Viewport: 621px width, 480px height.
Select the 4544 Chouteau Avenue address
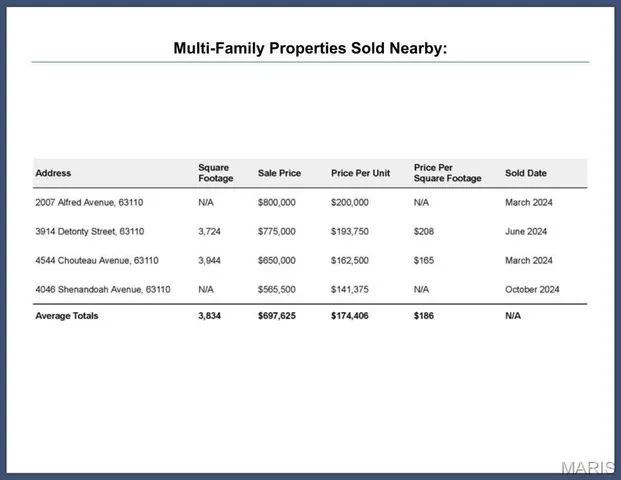[x=96, y=260]
